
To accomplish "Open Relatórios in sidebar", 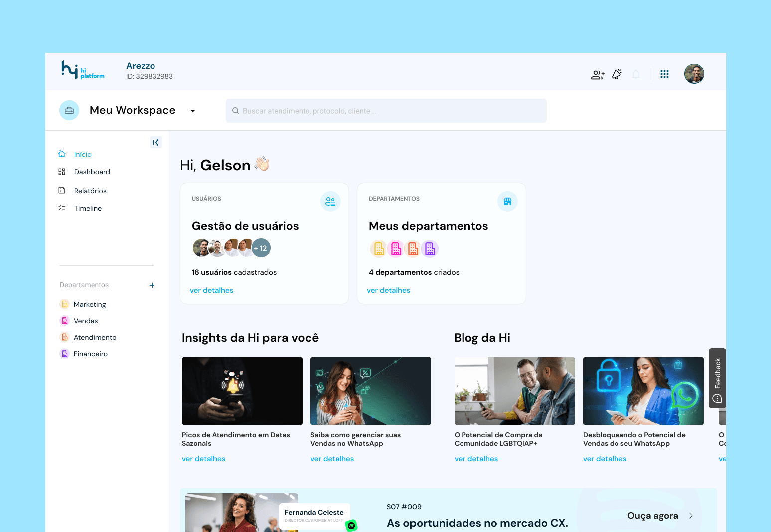I will [90, 191].
